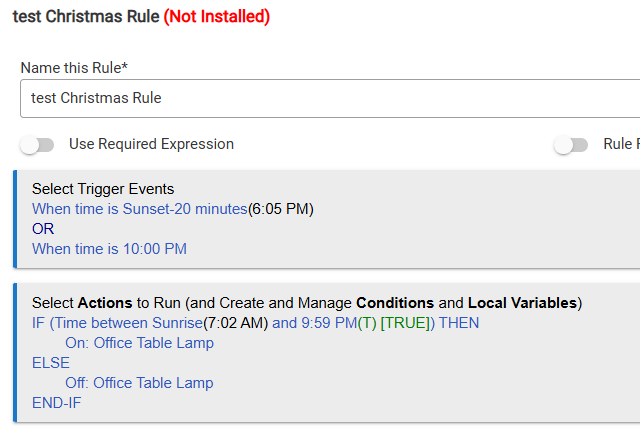Click the green TRUE condition indicator

tap(408, 323)
